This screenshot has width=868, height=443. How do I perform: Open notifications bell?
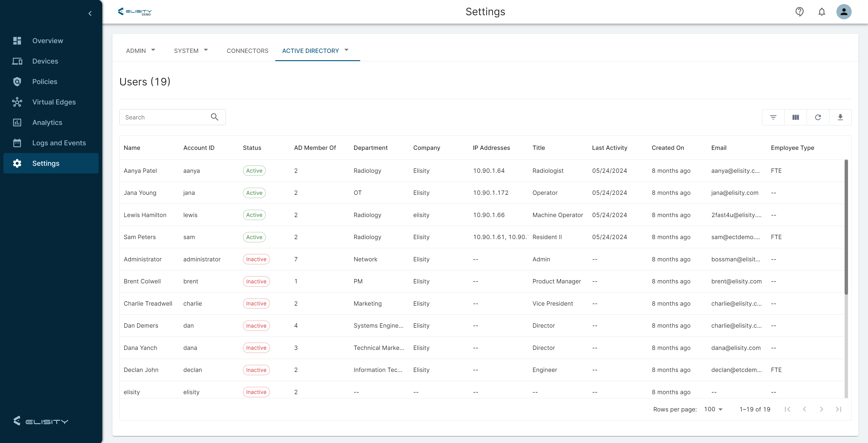click(821, 12)
